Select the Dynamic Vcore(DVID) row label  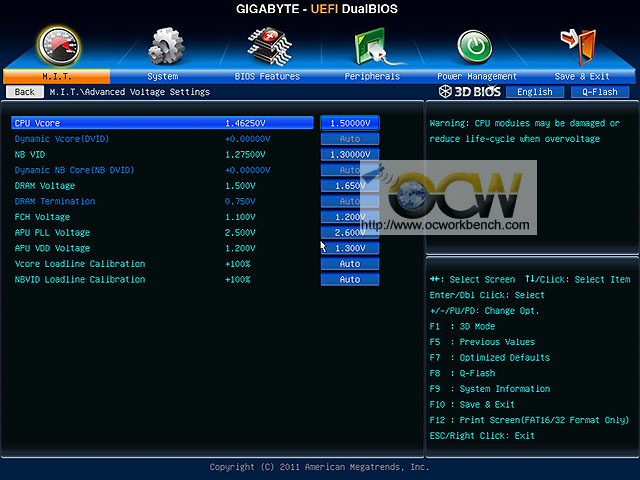(62, 139)
